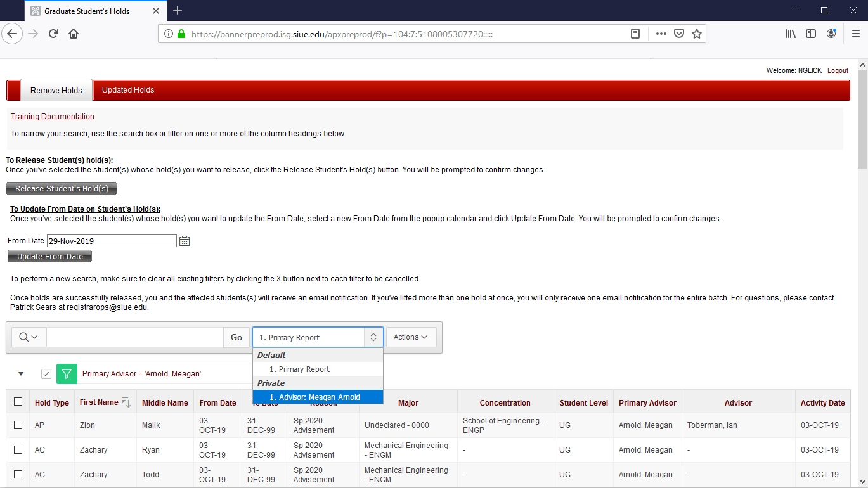Open the Firefox library icon
Image resolution: width=868 pixels, height=488 pixels.
coord(791,34)
